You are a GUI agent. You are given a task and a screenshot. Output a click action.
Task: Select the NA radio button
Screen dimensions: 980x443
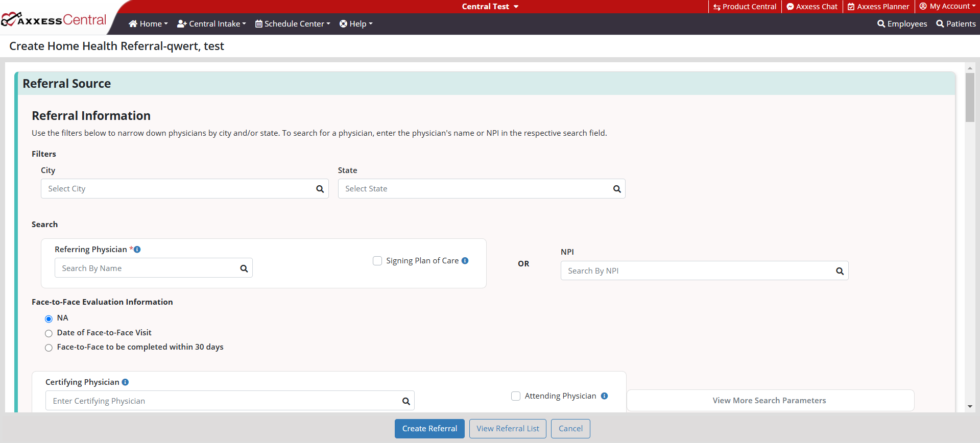[x=49, y=319]
